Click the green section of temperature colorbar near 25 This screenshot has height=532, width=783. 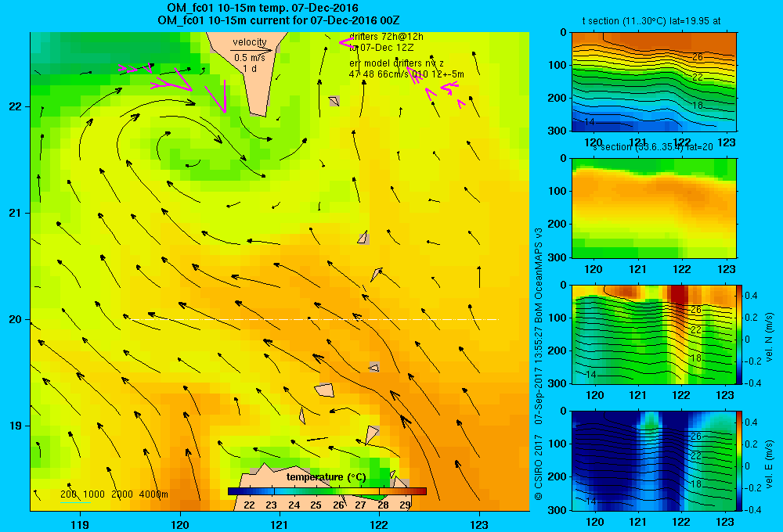pos(316,491)
